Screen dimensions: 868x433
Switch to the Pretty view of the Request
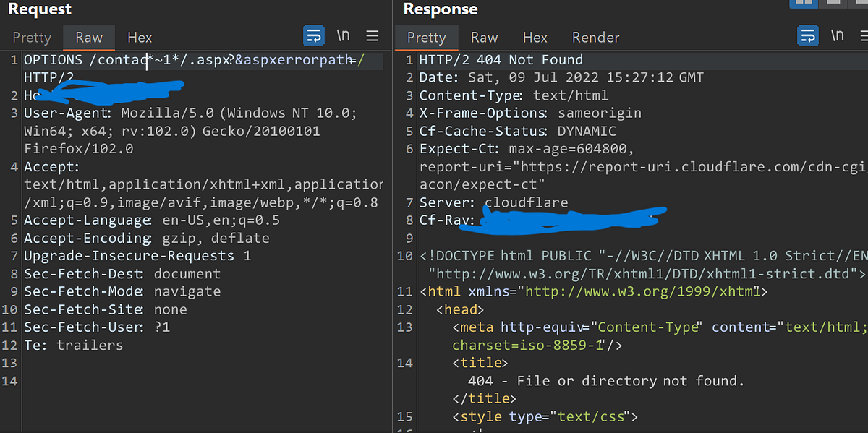point(31,38)
